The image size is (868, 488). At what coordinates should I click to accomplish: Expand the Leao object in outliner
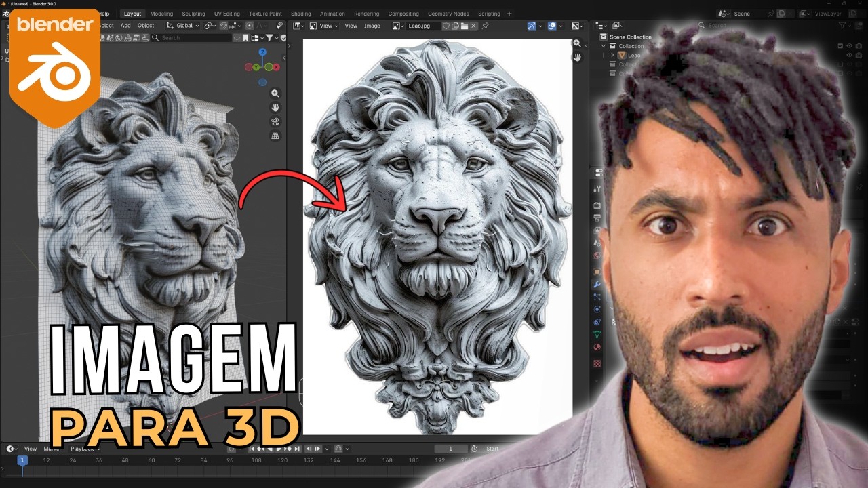[612, 55]
